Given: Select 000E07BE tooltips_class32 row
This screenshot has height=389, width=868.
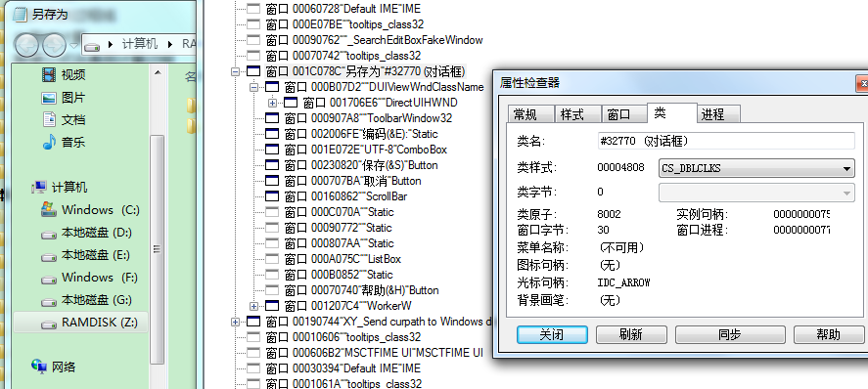Looking at the screenshot, I should [x=344, y=24].
